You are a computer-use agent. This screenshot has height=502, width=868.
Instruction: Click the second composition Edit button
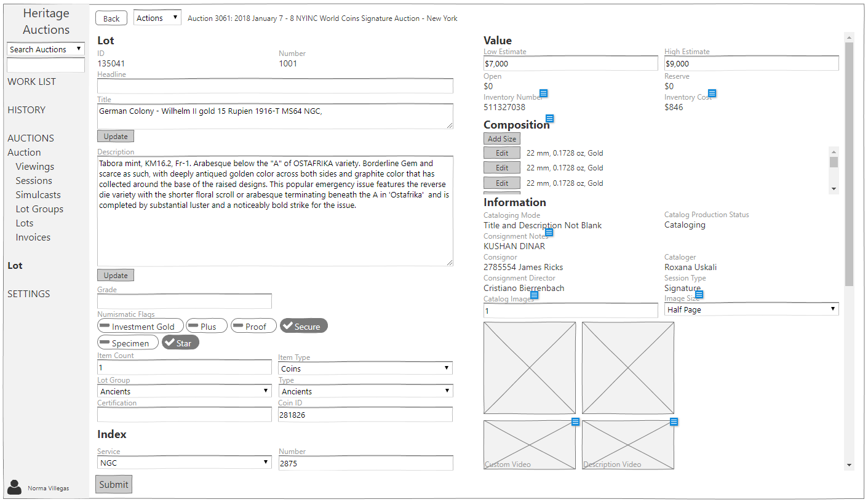point(502,168)
